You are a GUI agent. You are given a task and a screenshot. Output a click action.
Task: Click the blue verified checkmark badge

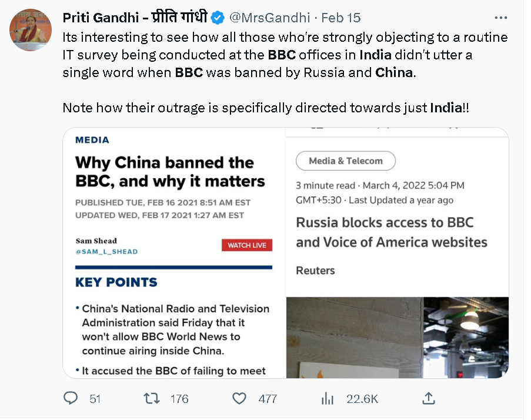[217, 18]
